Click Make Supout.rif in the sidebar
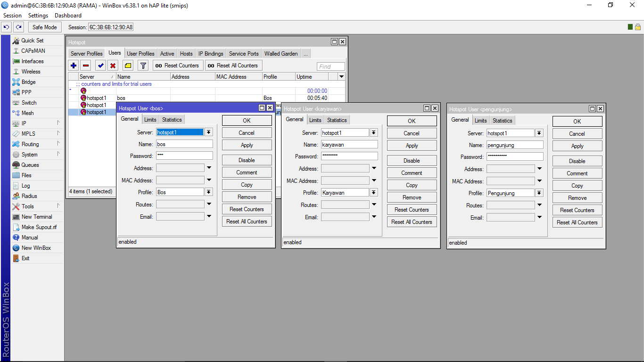This screenshot has width=644, height=362. (x=39, y=227)
